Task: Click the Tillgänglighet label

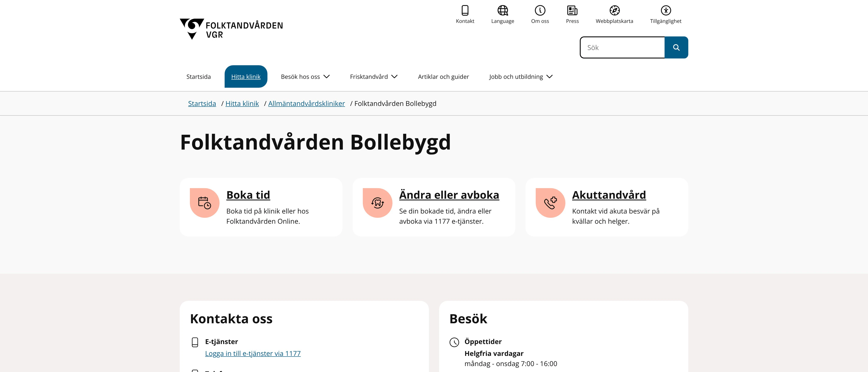Action: click(665, 21)
